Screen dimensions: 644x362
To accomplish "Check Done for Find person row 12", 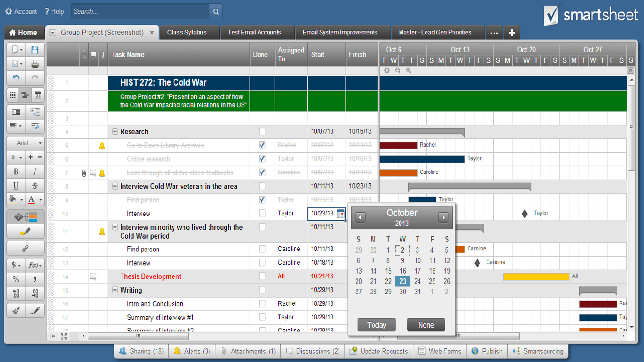I will 262,249.
